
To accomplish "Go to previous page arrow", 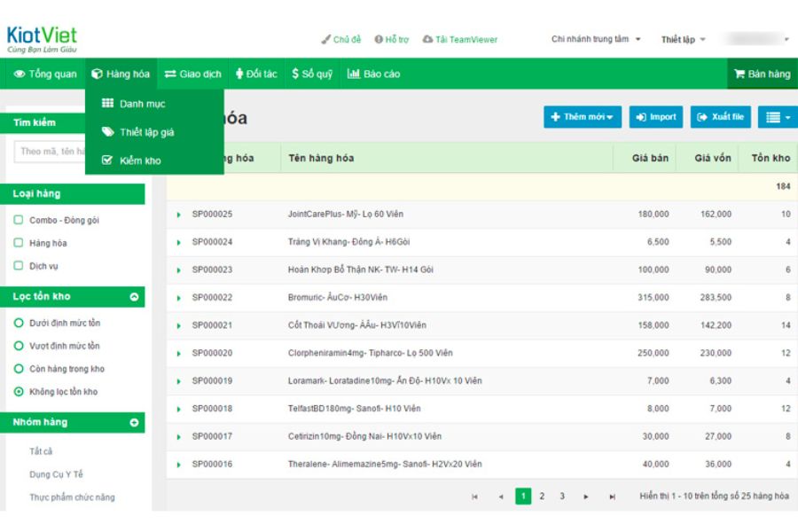I will [x=501, y=497].
